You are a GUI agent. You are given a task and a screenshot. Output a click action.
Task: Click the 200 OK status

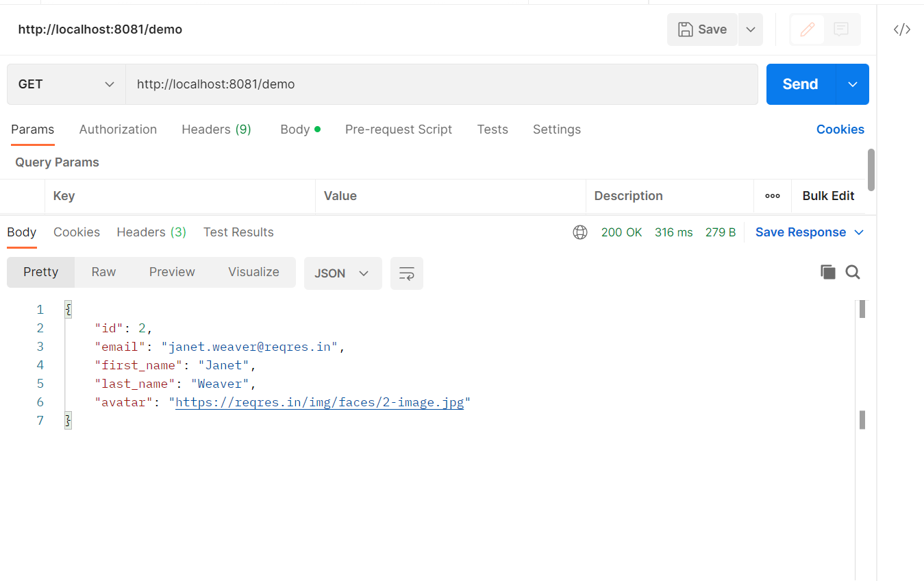click(x=621, y=232)
